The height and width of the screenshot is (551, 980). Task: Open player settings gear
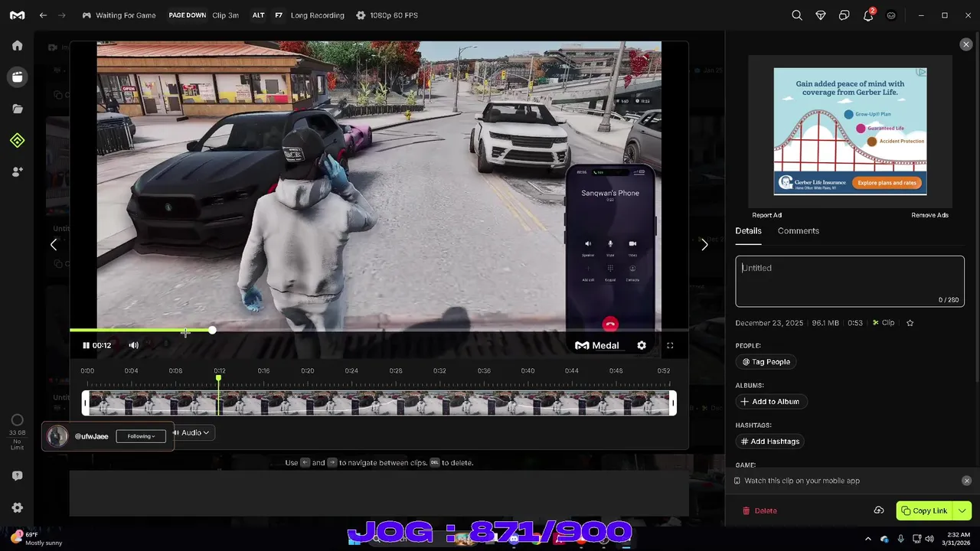pos(642,345)
